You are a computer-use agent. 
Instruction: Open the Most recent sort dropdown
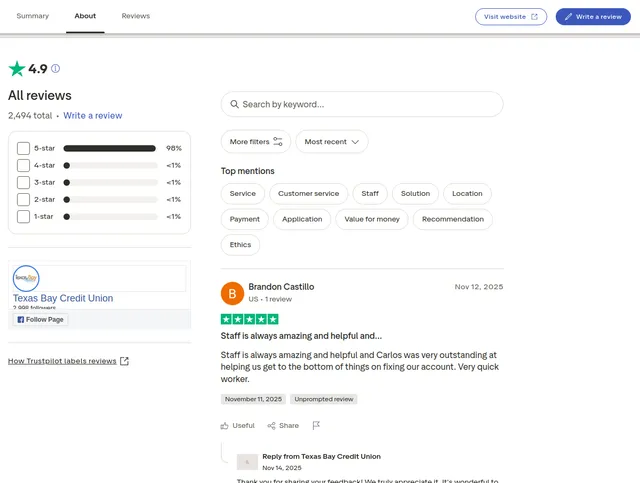[331, 142]
